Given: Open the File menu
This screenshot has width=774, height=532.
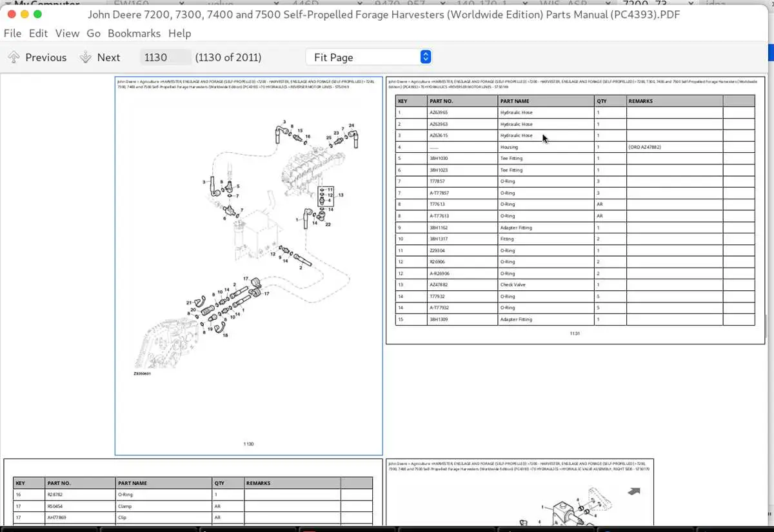Looking at the screenshot, I should coord(12,34).
